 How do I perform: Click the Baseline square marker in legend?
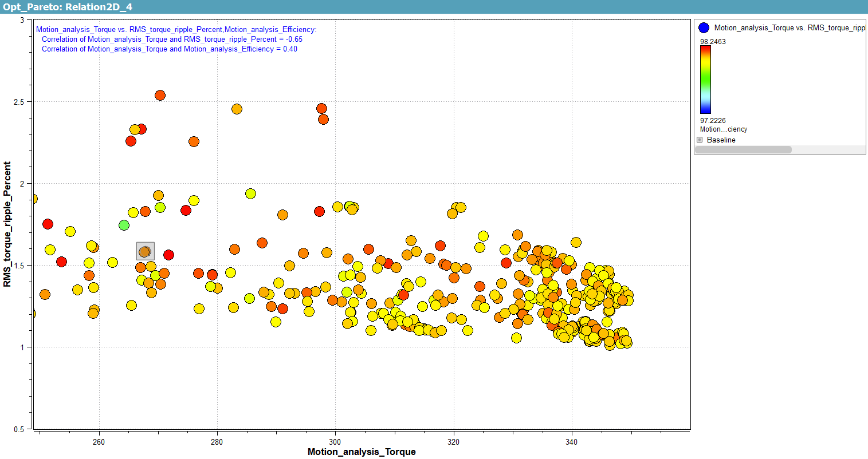pos(700,140)
